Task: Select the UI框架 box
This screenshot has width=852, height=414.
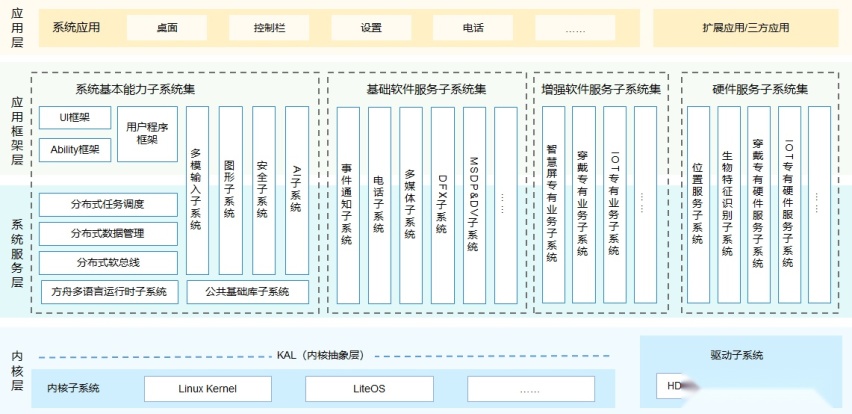Action: pos(75,117)
